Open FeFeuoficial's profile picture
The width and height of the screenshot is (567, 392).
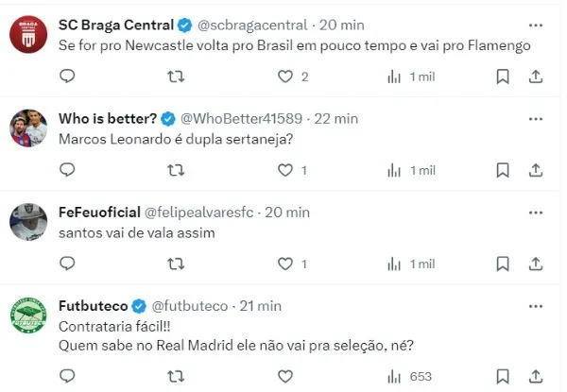[x=28, y=222]
